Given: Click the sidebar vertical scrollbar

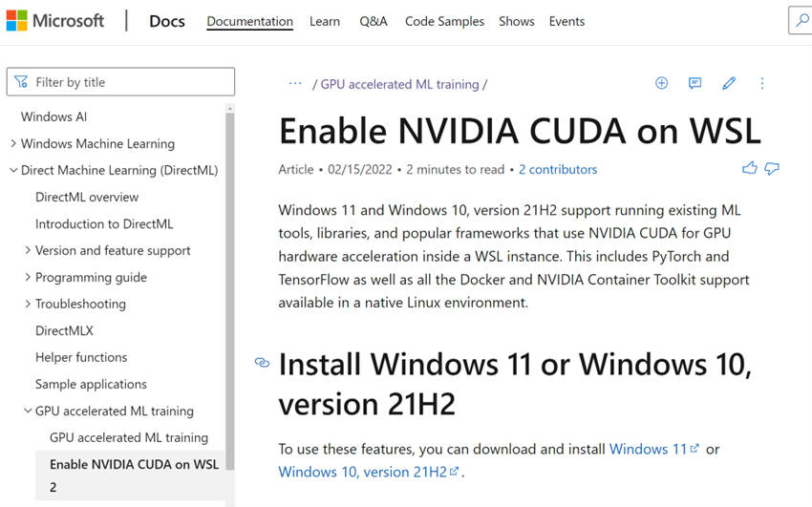Looking at the screenshot, I should click(x=230, y=289).
